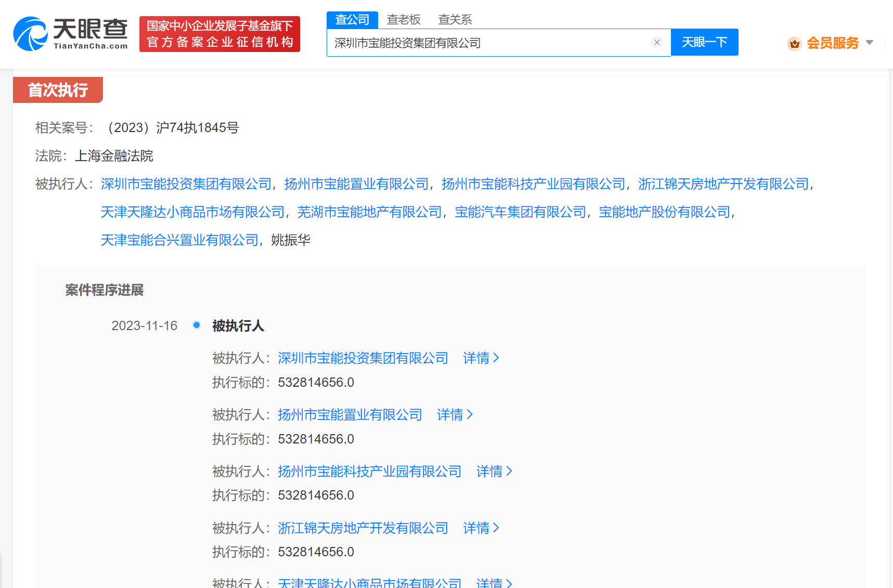
Task: Click the 532814656.0 value under 深圳市宝能投资集团
Action: tap(316, 383)
